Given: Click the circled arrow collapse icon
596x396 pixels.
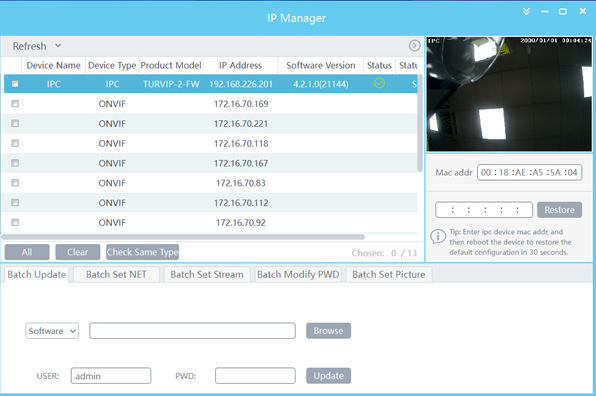Looking at the screenshot, I should [x=414, y=46].
